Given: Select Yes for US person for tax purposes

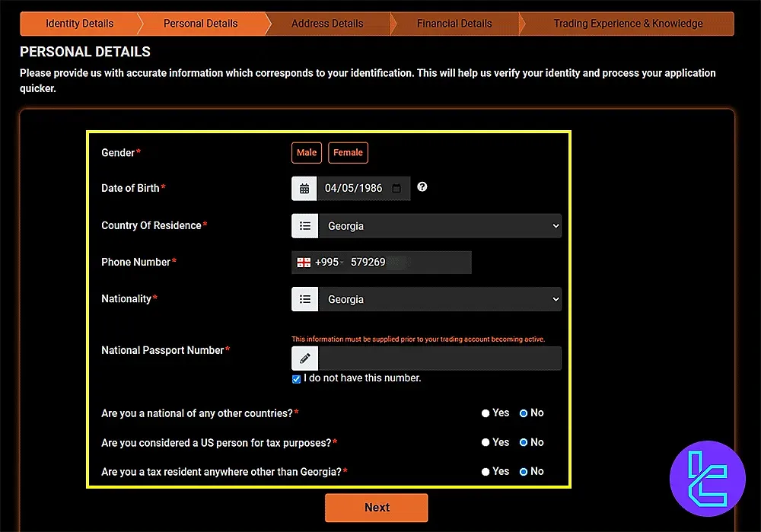Looking at the screenshot, I should tap(486, 443).
